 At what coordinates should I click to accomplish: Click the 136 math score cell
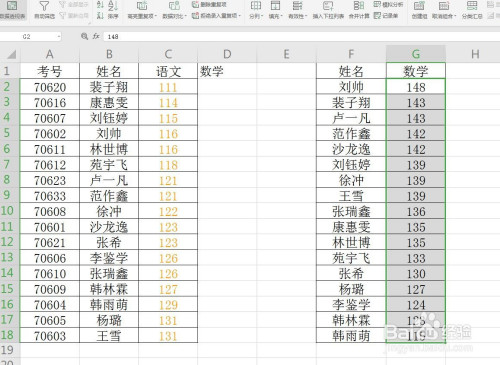(x=416, y=212)
